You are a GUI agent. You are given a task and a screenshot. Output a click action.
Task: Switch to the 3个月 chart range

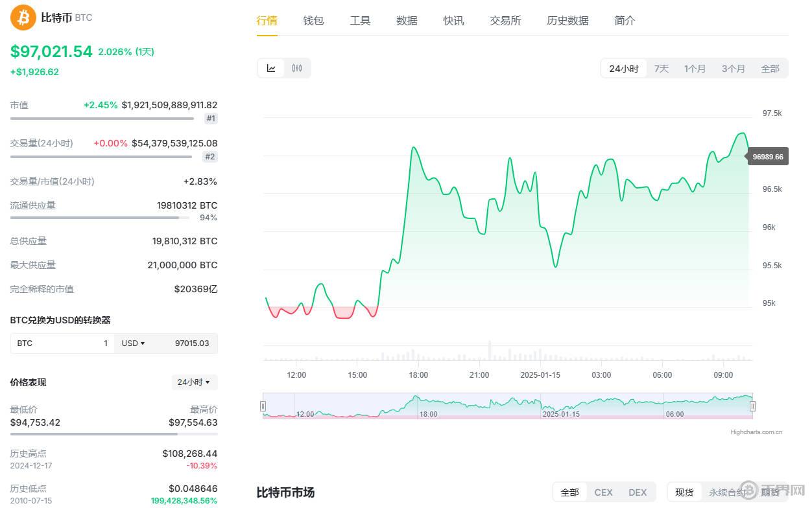point(733,67)
